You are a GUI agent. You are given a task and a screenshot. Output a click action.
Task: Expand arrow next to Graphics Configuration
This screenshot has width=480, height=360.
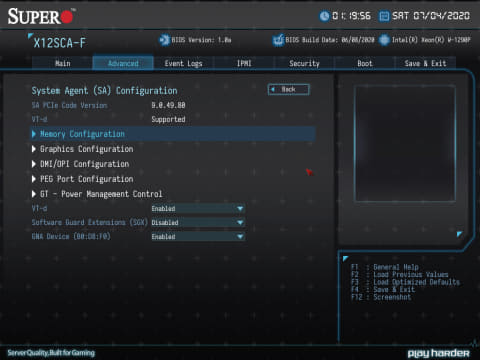[34, 149]
